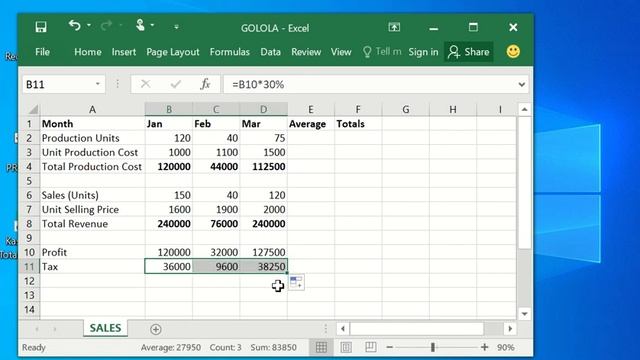640x360 pixels.
Task: Open the View tab
Action: 341,52
